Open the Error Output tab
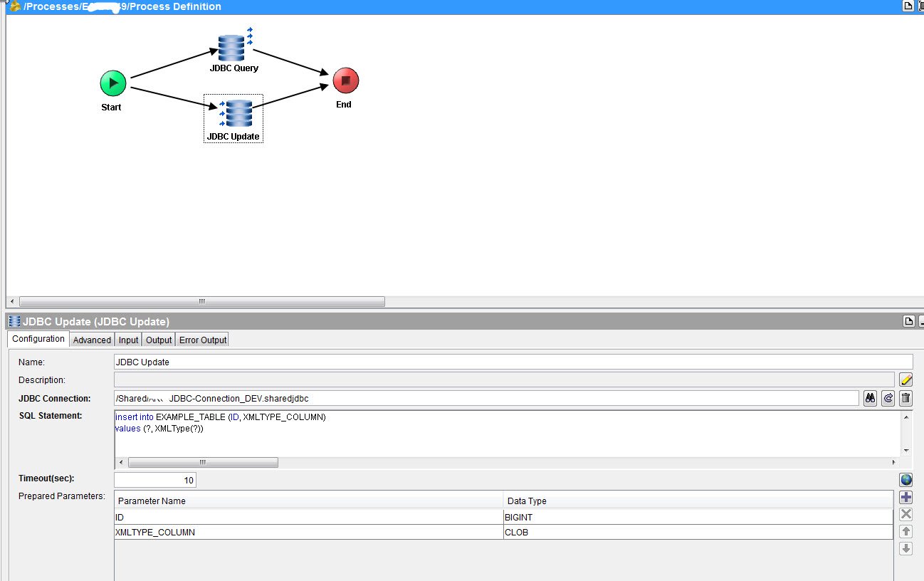Viewport: 924px width, 581px height. [202, 340]
